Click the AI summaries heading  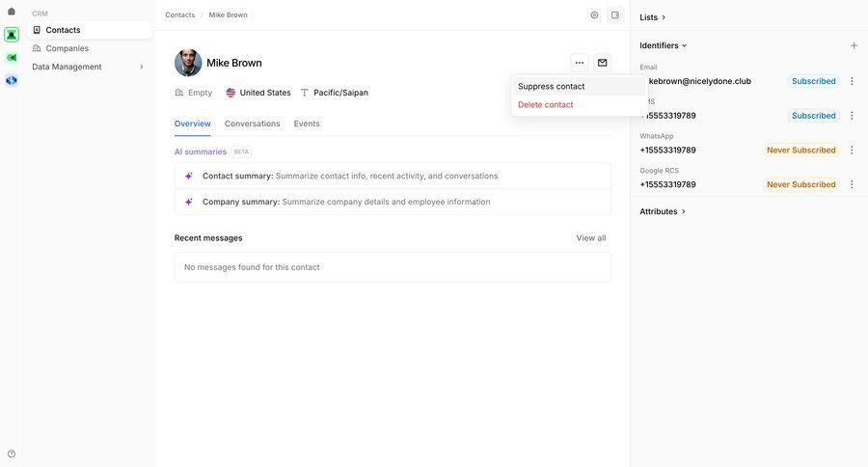(x=201, y=151)
